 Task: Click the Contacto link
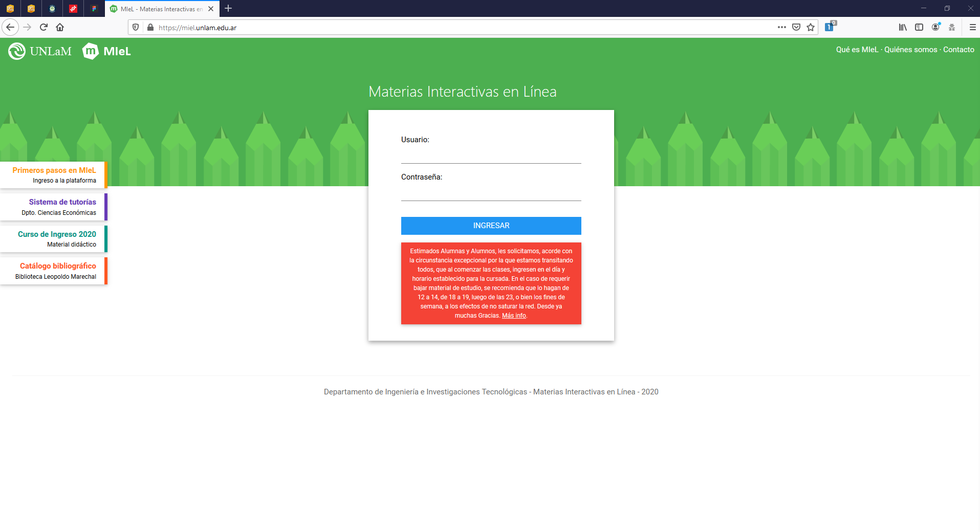click(x=959, y=50)
